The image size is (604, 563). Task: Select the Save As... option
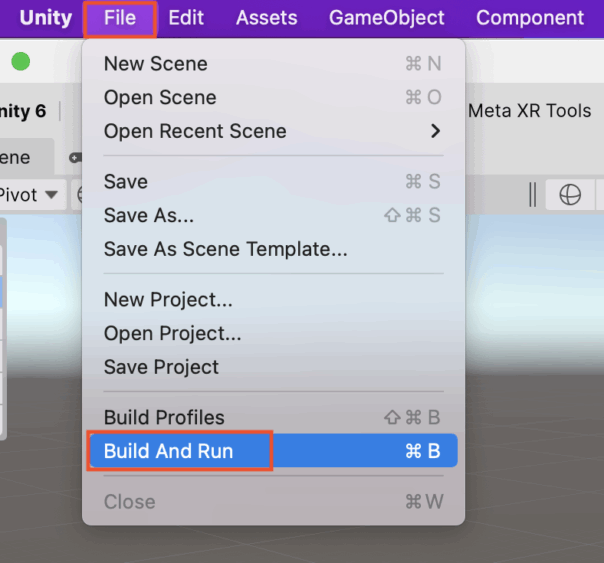[x=149, y=216]
